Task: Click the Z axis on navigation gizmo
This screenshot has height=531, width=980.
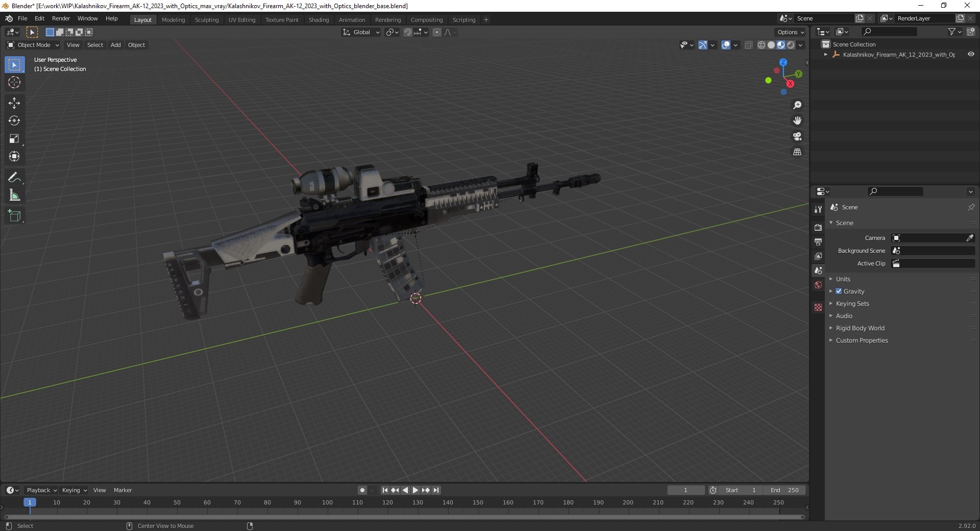Action: pyautogui.click(x=783, y=62)
